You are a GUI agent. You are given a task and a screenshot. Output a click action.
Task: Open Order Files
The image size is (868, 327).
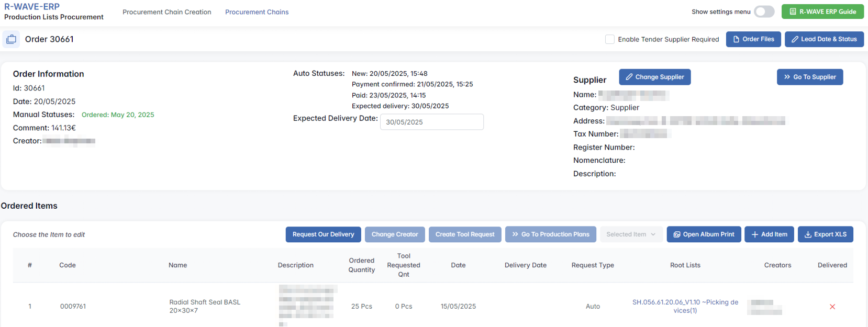753,39
